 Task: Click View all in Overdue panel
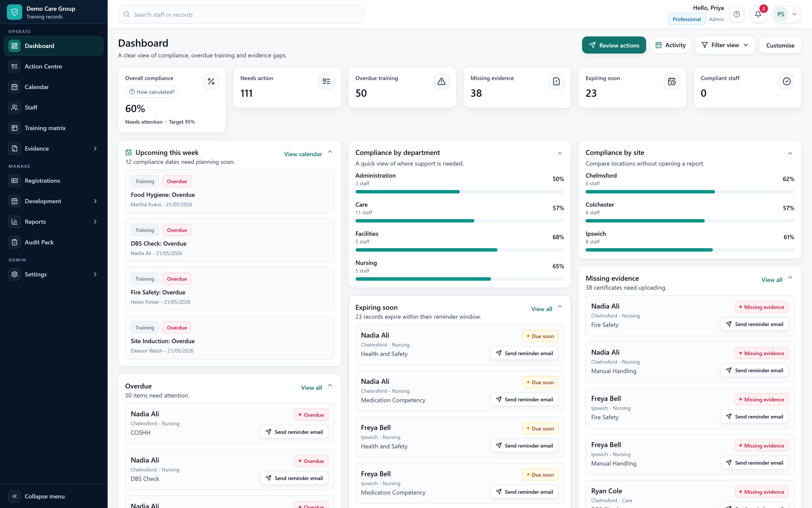pyautogui.click(x=311, y=387)
